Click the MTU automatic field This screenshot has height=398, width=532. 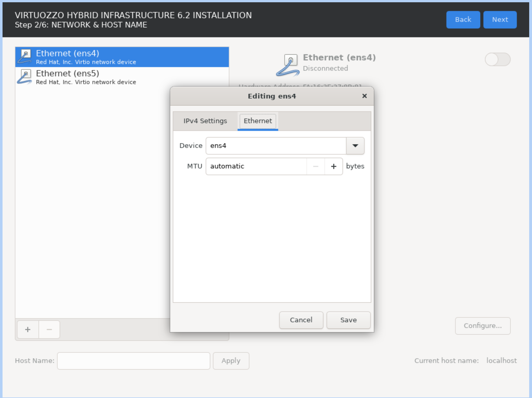[256, 166]
